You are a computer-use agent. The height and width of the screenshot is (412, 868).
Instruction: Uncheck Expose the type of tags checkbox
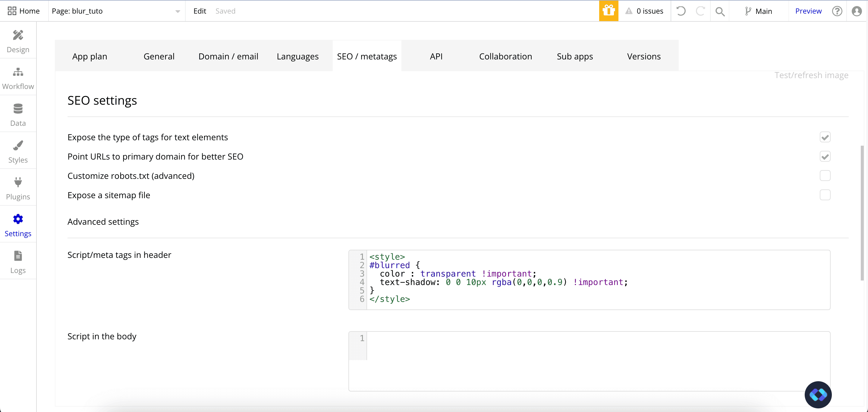pos(825,137)
